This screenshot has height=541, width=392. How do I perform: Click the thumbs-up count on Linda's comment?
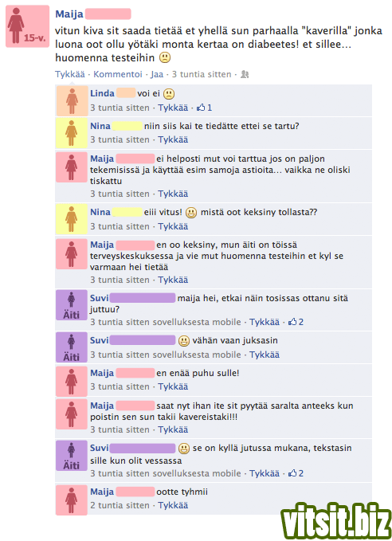pos(204,108)
